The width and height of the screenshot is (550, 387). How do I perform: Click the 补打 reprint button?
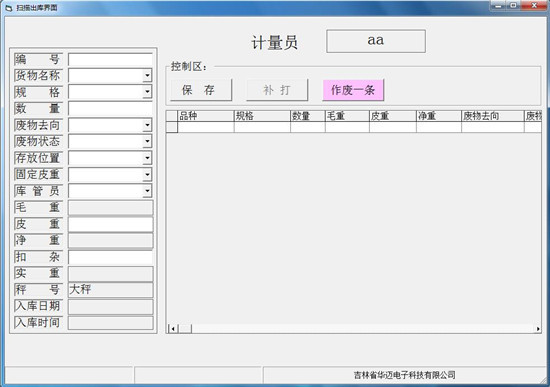click(277, 90)
